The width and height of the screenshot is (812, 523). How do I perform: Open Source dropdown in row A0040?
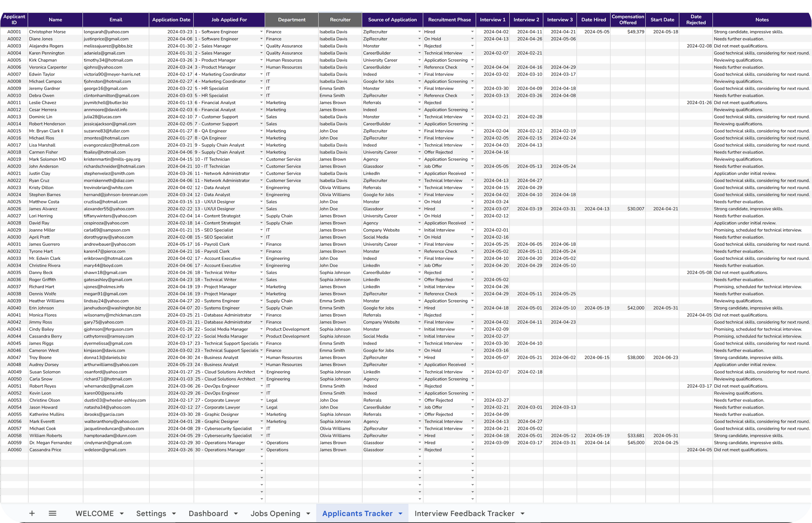tap(419, 308)
